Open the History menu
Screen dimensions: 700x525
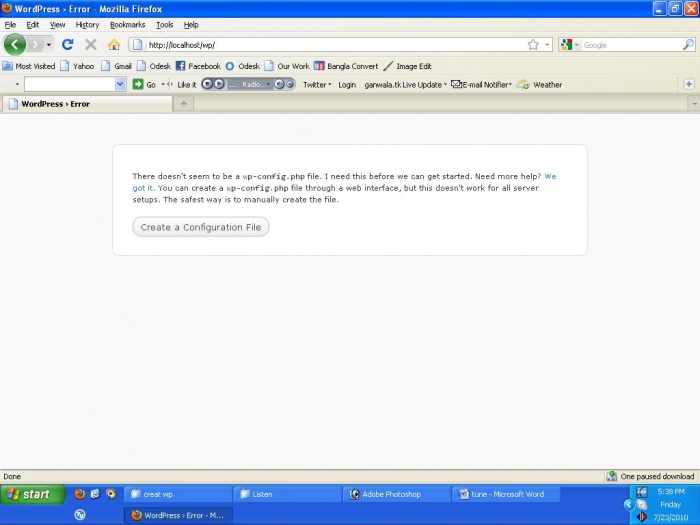tap(87, 25)
